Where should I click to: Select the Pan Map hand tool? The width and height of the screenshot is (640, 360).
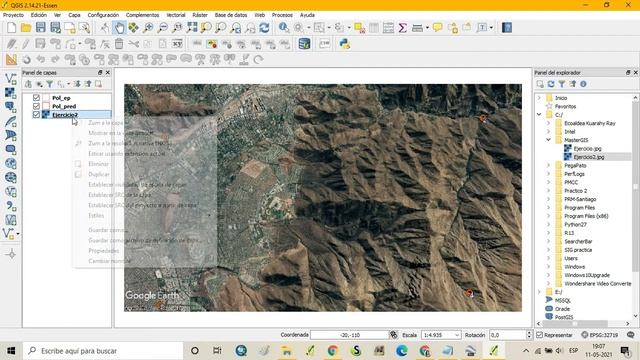click(x=119, y=28)
